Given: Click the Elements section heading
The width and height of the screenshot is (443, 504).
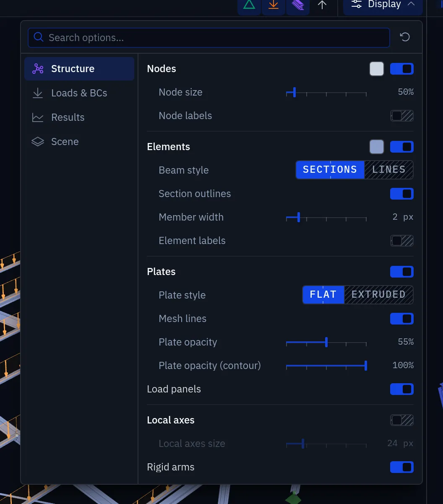Looking at the screenshot, I should [169, 147].
